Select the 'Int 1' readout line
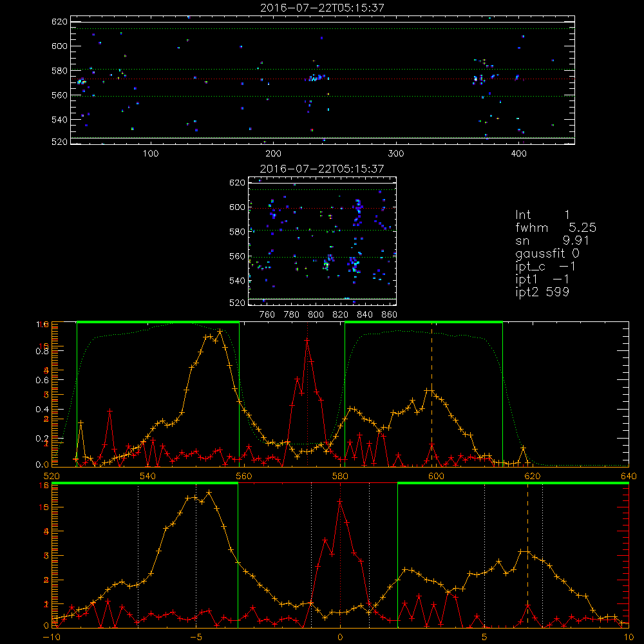This screenshot has height=644, width=644. pos(542,215)
